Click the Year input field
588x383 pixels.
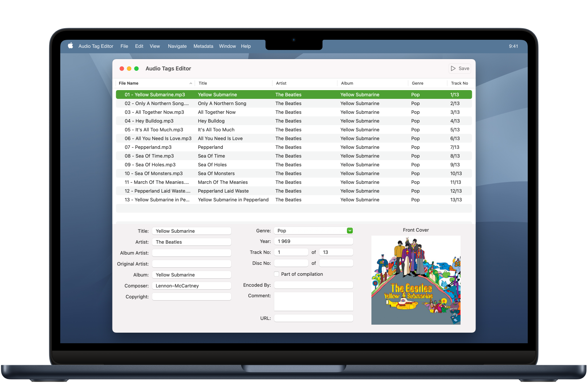point(314,241)
